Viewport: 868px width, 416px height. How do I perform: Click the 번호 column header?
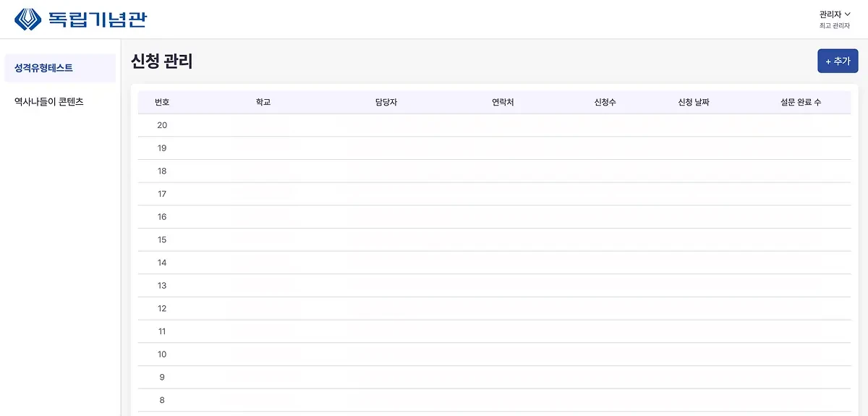pyautogui.click(x=162, y=103)
